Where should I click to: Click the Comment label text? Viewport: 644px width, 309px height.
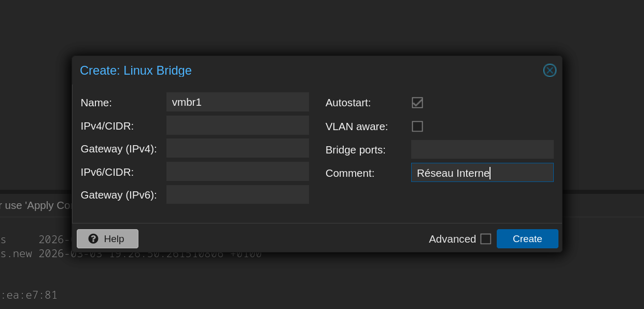point(349,173)
